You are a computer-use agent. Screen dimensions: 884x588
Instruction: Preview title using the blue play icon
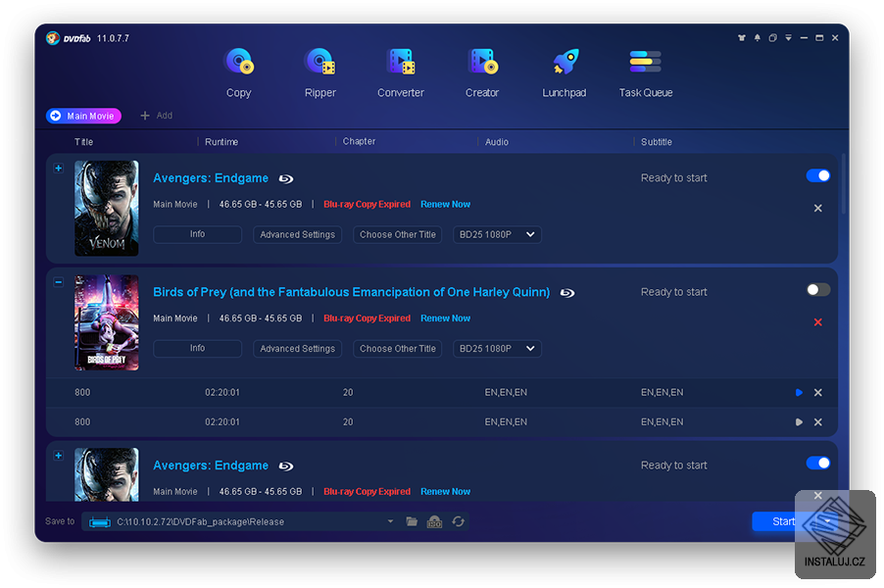pyautogui.click(x=799, y=392)
